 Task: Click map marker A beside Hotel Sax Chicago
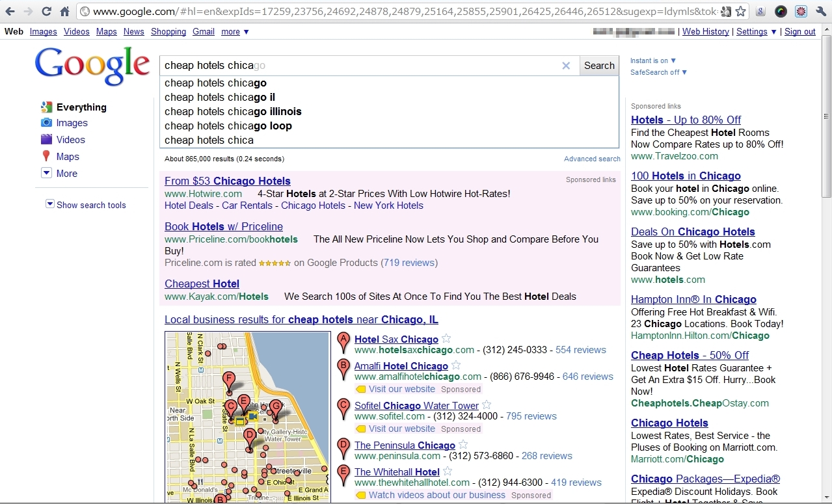pyautogui.click(x=343, y=342)
